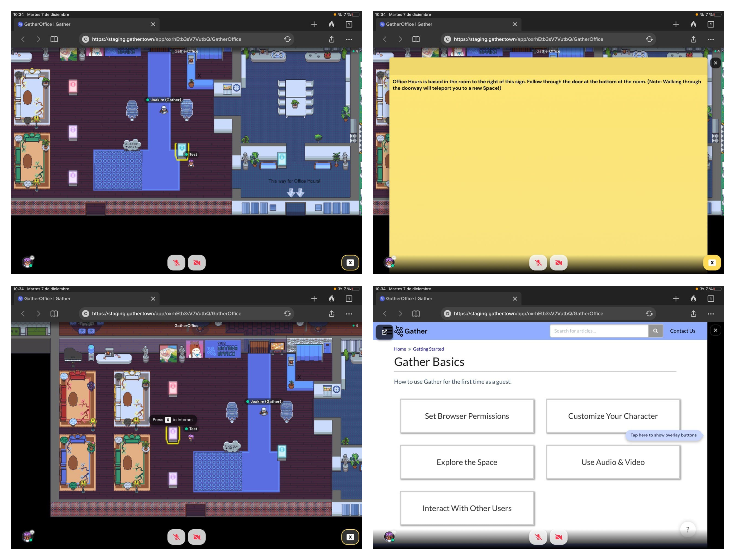Viewport: 735px width, 560px height.
Task: Unmute microphone in the Gather Basics screenshot
Action: (x=538, y=537)
